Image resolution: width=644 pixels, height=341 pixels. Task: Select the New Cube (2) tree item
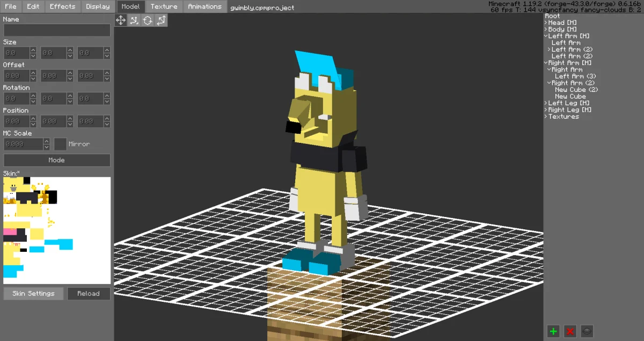(x=576, y=90)
